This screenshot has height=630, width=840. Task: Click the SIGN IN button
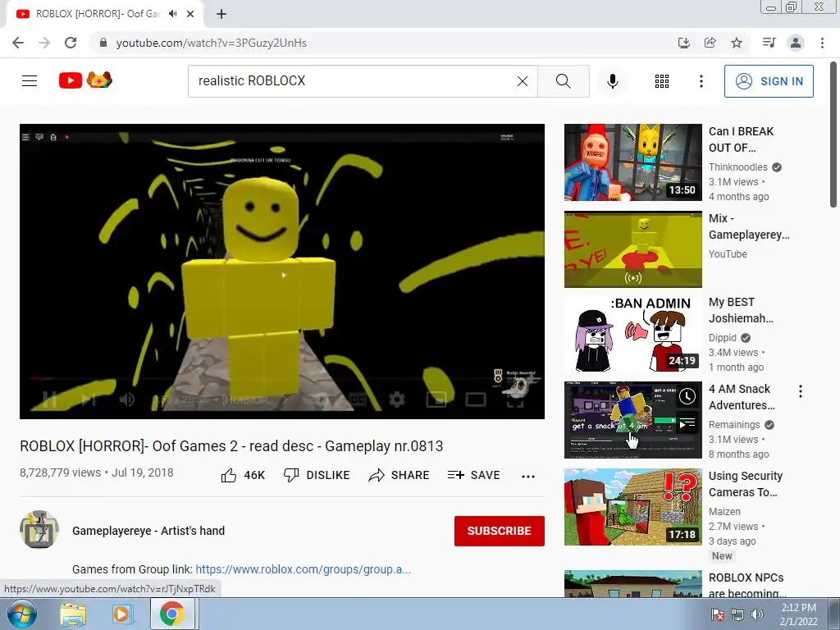(768, 81)
